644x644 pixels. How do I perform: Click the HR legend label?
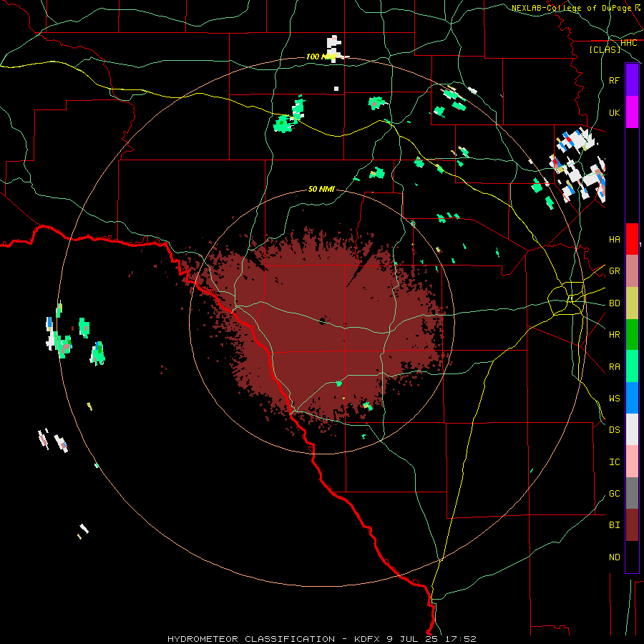tap(614, 335)
